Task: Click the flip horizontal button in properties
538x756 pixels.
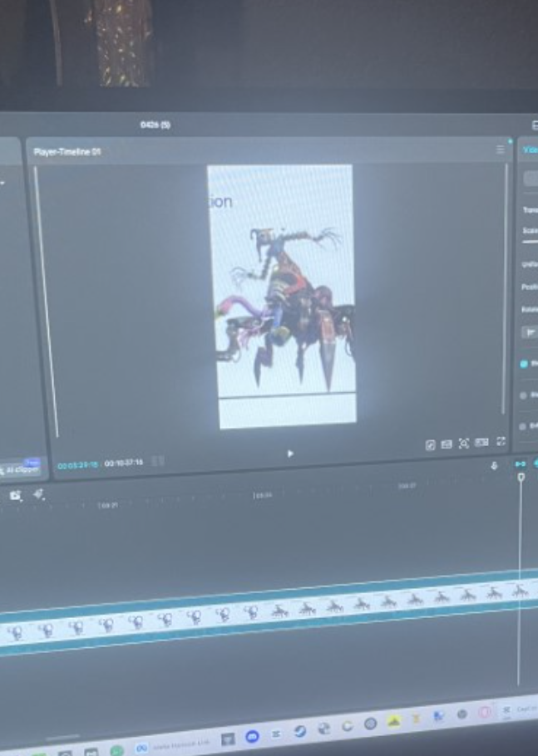Action: [529, 331]
